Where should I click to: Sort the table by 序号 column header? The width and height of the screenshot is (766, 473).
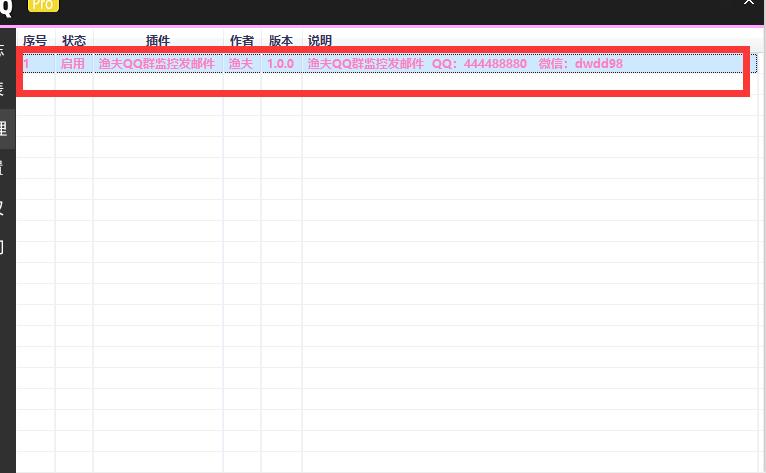coord(35,40)
